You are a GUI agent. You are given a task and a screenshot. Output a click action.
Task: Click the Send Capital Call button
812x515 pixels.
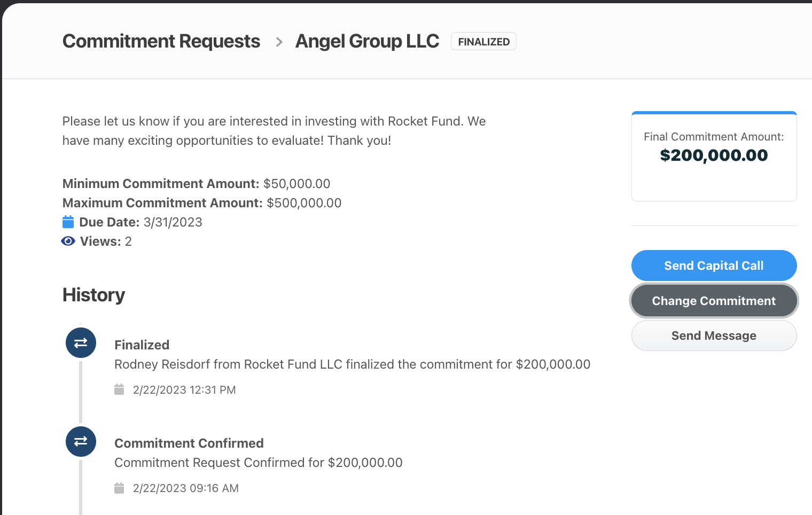[x=714, y=265]
